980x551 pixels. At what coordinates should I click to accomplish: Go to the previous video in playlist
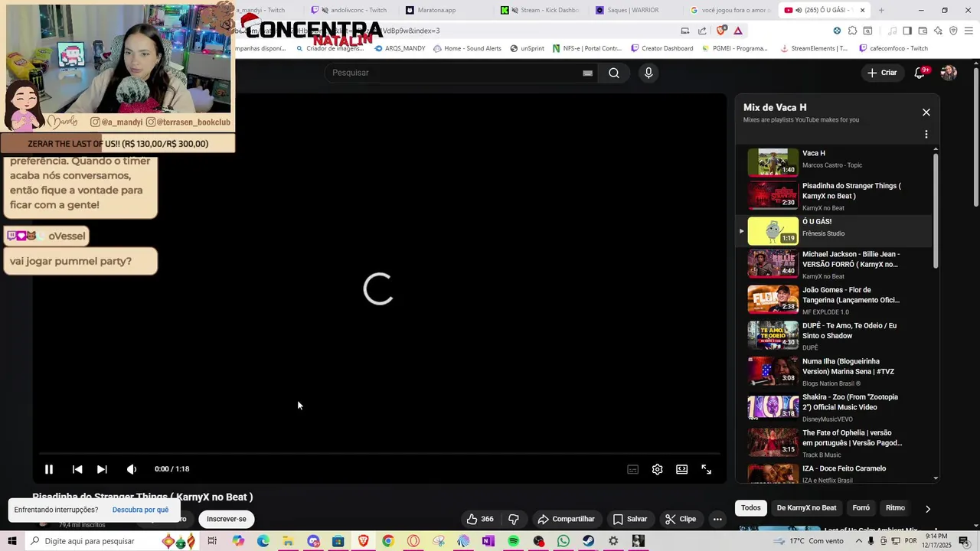click(x=77, y=469)
